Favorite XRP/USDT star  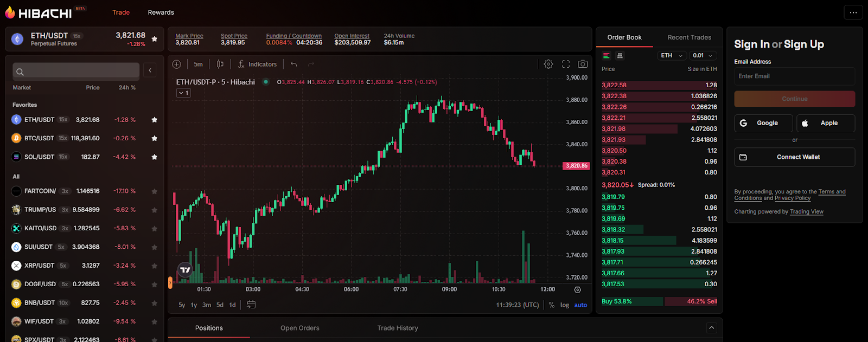point(155,266)
